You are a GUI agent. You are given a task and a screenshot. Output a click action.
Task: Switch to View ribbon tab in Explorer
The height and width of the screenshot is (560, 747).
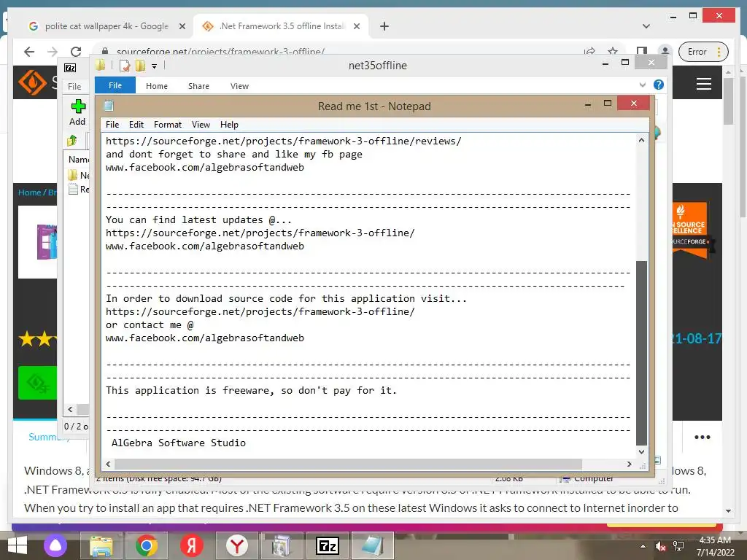pyautogui.click(x=239, y=86)
